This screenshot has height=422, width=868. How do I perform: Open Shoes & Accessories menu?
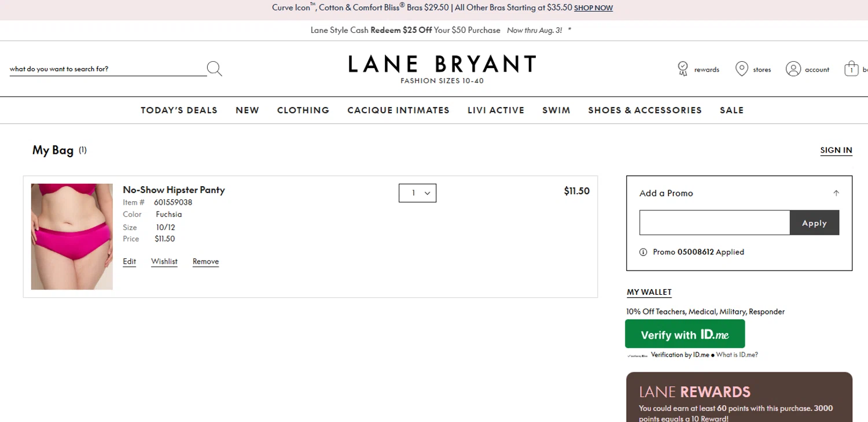645,110
